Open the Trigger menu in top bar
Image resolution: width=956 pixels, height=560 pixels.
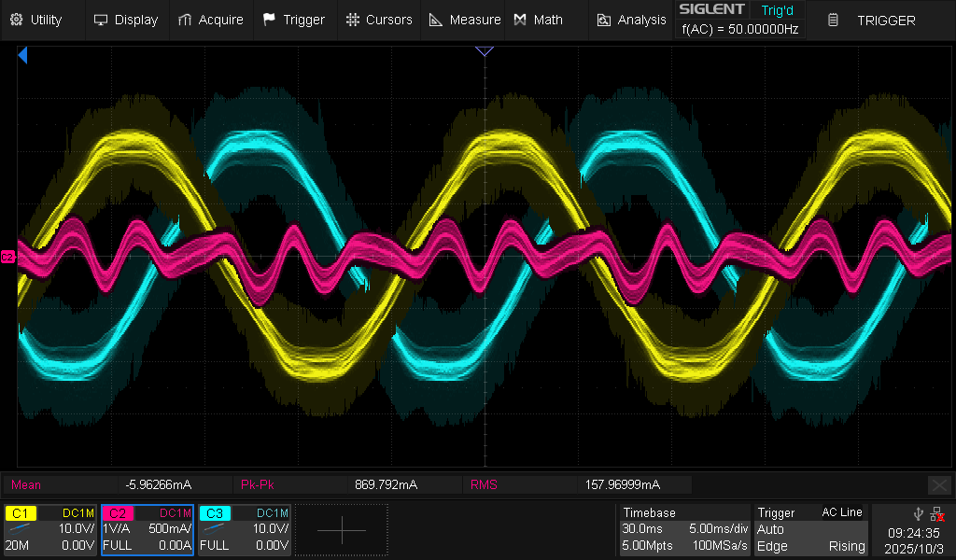tap(294, 20)
